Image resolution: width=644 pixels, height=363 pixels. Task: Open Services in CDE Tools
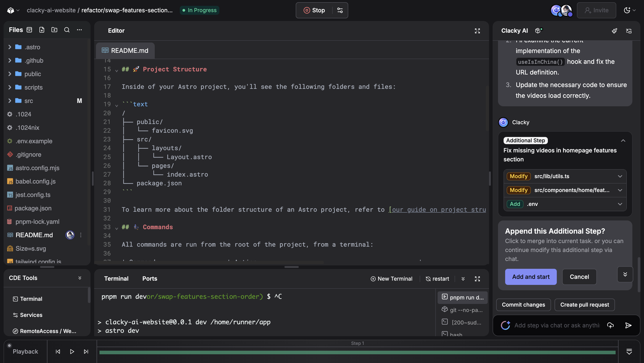(x=28, y=315)
